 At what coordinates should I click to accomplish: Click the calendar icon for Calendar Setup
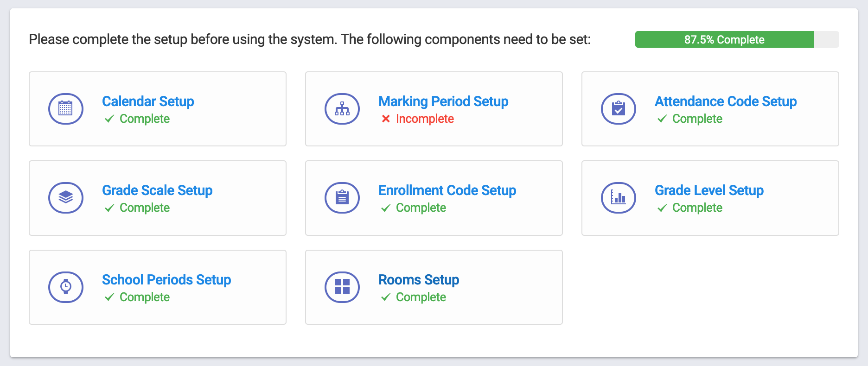point(65,109)
